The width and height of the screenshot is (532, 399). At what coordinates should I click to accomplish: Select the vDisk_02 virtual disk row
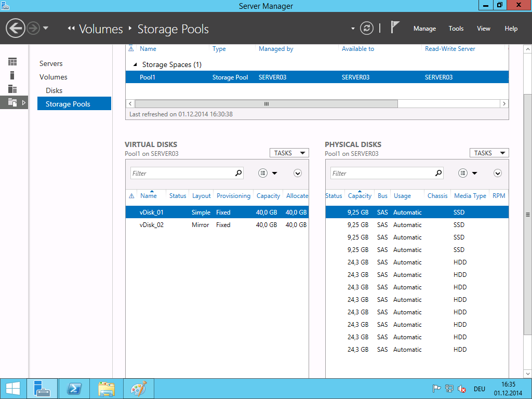(217, 225)
